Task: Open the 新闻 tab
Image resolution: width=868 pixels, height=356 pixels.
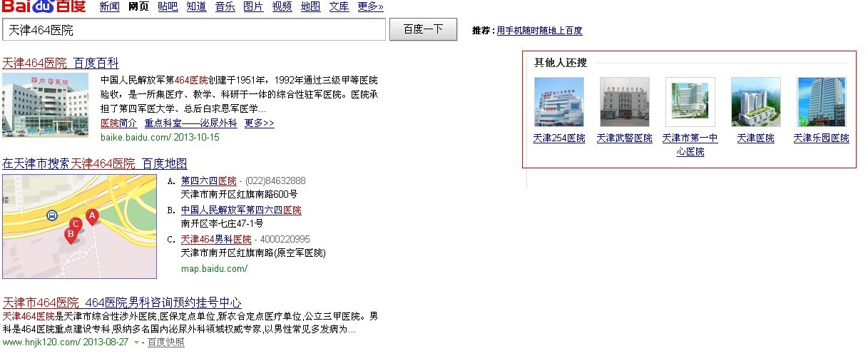Action: point(109,6)
